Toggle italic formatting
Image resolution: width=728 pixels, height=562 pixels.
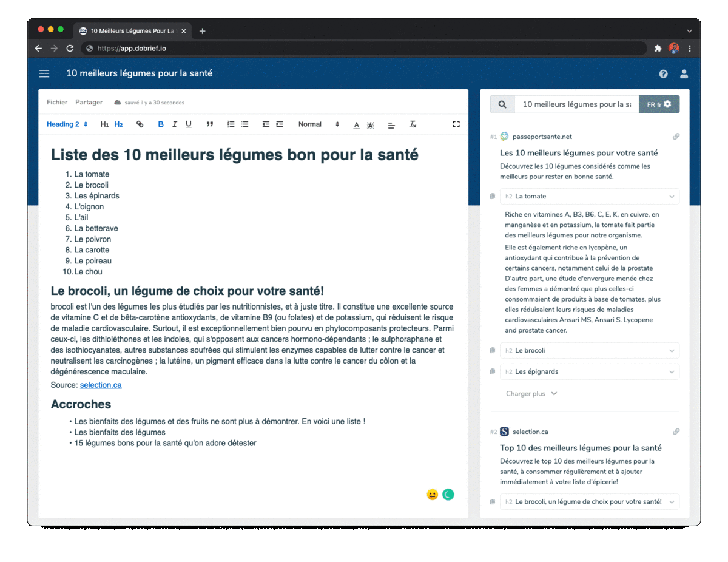175,124
